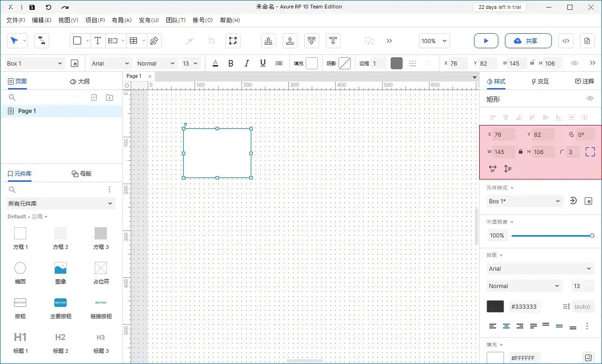Viewport: 602px width, 364px height.
Task: Toggle the aspect ratio lock
Action: [x=520, y=152]
